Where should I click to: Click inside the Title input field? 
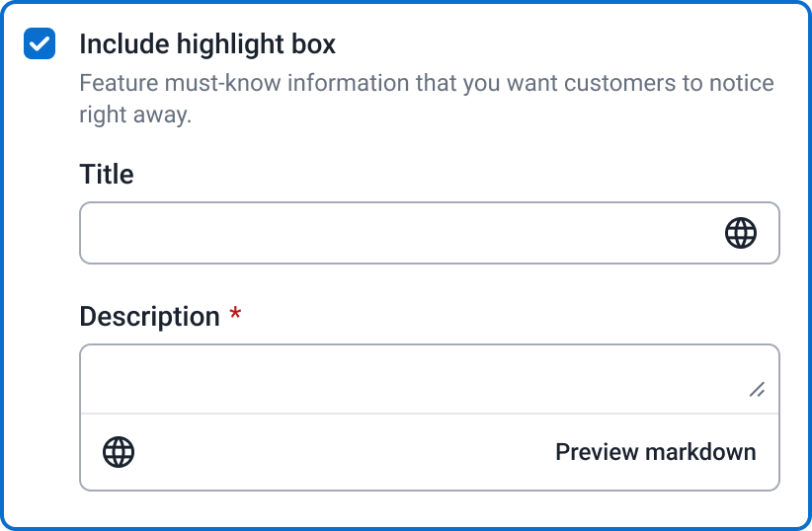pos(395,233)
